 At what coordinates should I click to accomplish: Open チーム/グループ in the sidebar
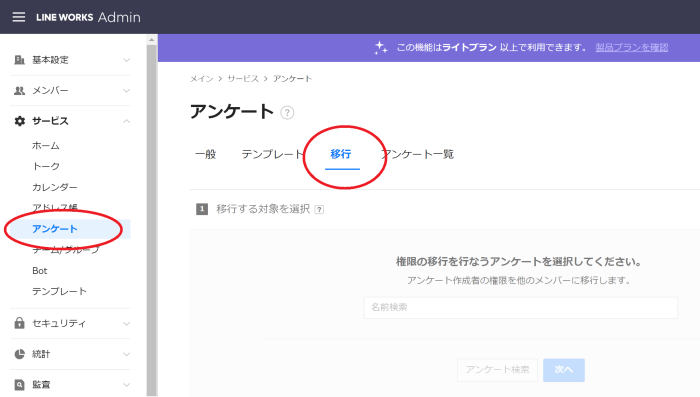point(66,250)
